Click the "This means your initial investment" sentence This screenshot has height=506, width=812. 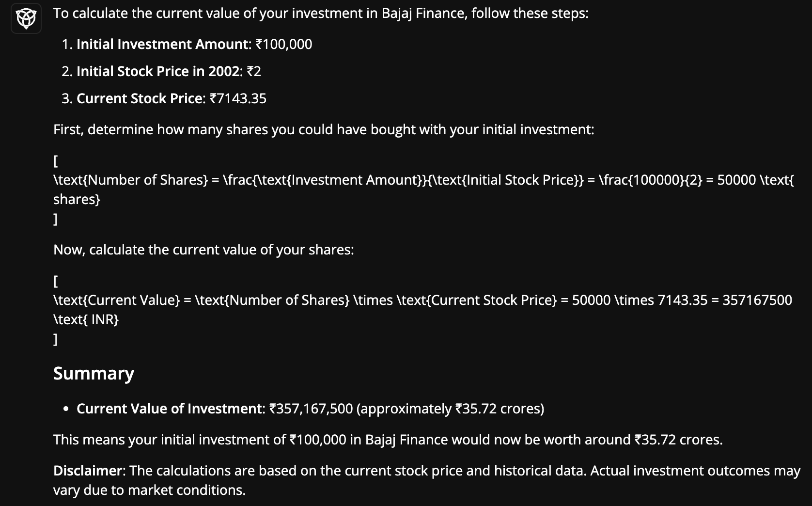pyautogui.click(x=388, y=440)
